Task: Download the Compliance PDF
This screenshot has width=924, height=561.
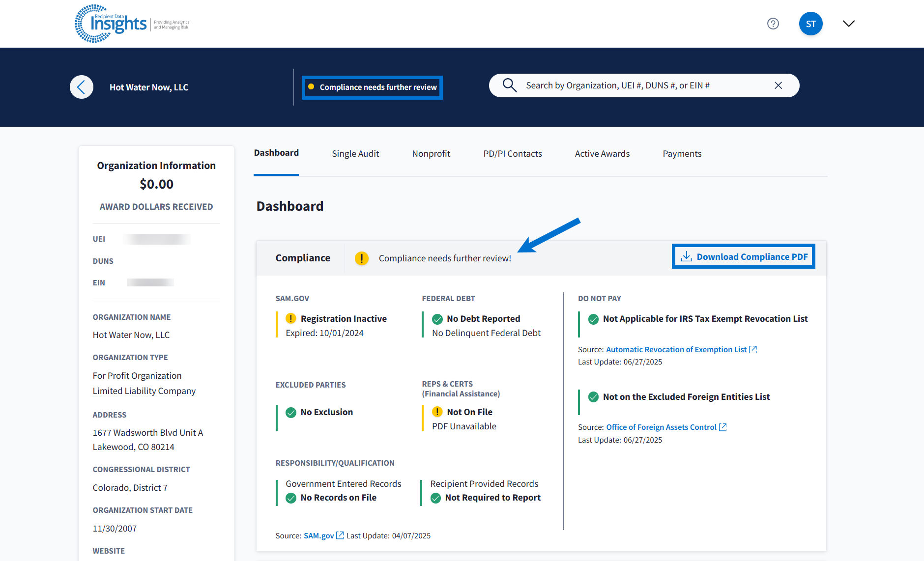Action: tap(744, 256)
